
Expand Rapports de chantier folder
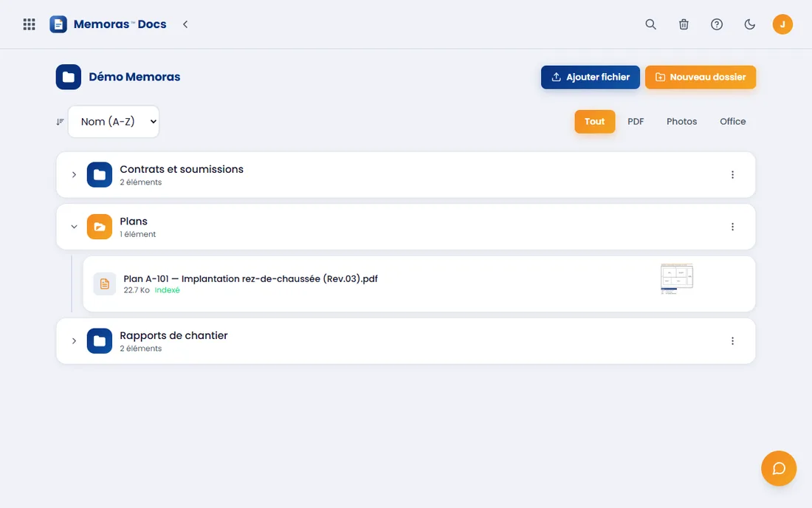[74, 341]
